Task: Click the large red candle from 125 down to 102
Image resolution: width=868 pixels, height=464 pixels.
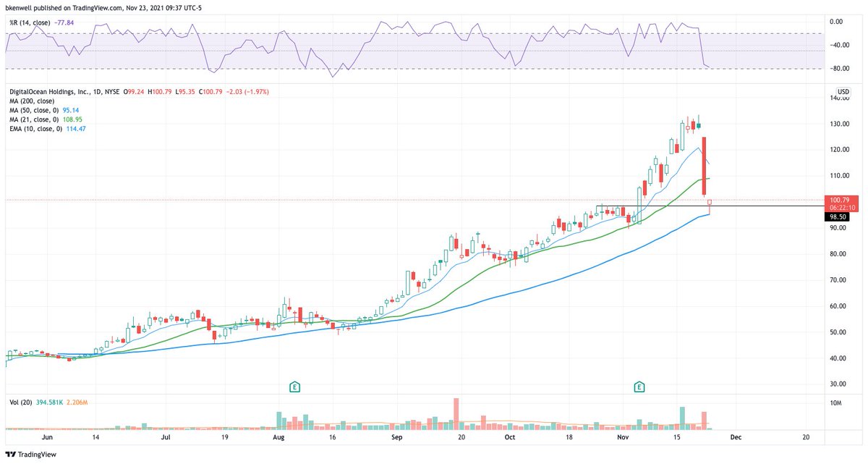Action: pos(704,166)
